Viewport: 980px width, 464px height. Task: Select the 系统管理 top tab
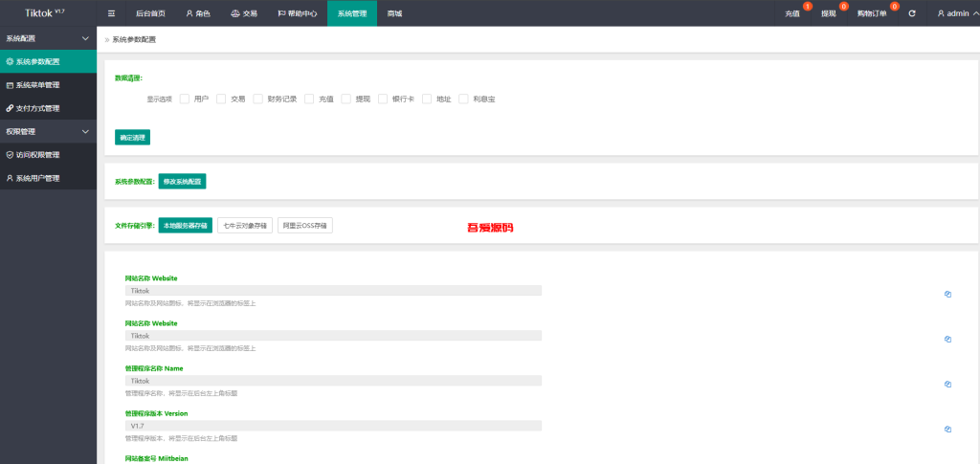tap(352, 13)
